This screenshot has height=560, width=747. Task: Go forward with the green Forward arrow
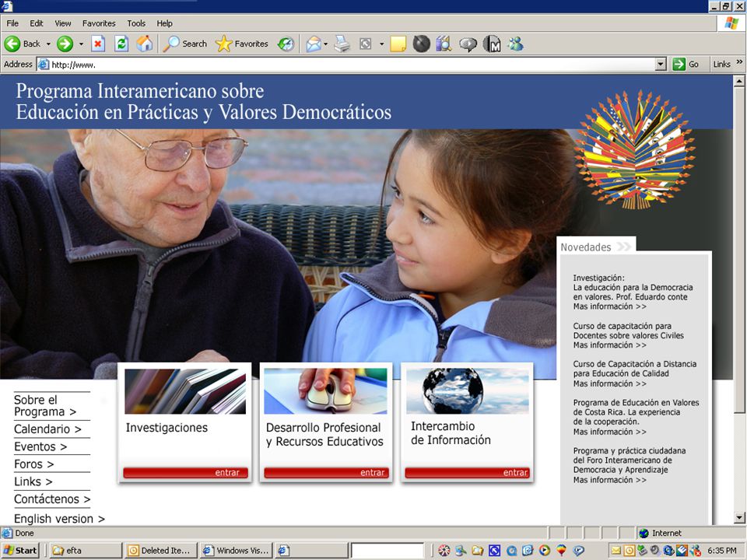point(65,44)
